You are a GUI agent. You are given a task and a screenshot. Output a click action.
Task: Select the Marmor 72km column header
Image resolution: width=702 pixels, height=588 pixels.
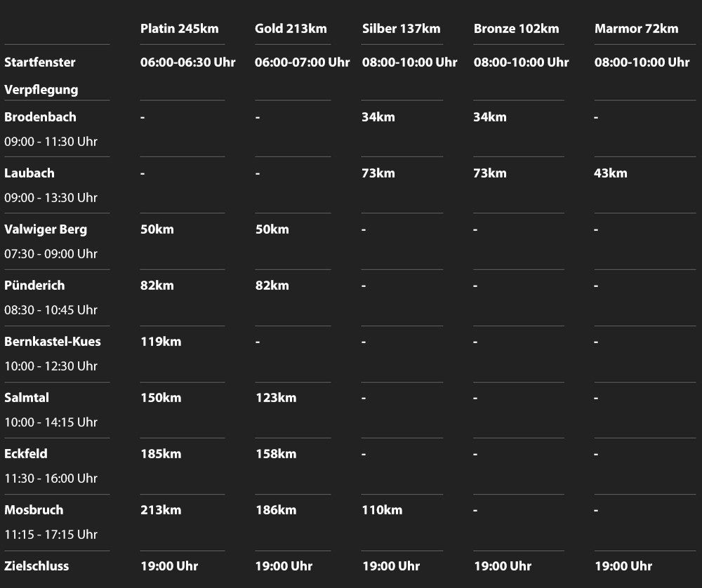coord(636,29)
